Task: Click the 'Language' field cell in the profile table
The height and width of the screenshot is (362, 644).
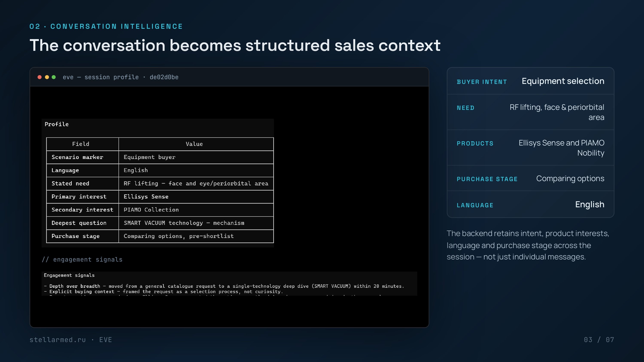Action: pyautogui.click(x=82, y=170)
